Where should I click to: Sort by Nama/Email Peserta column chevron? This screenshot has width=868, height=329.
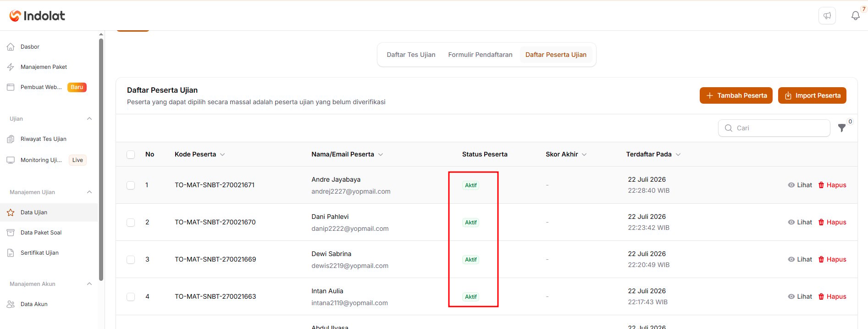[381, 155]
